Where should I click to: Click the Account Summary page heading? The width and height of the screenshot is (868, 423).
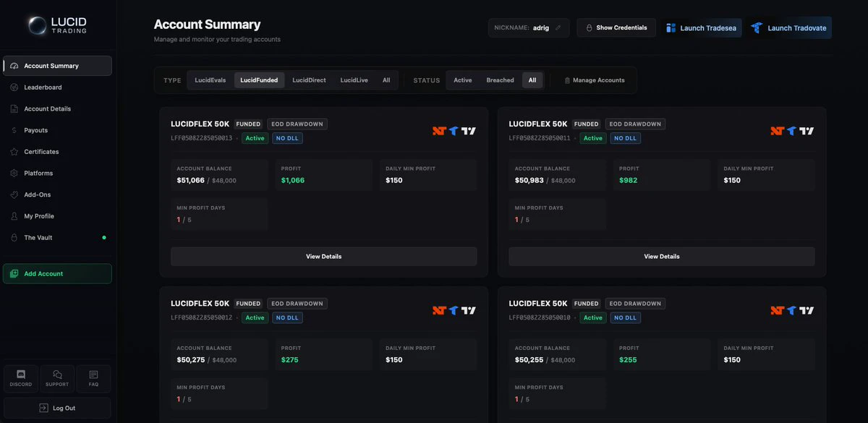click(x=208, y=25)
